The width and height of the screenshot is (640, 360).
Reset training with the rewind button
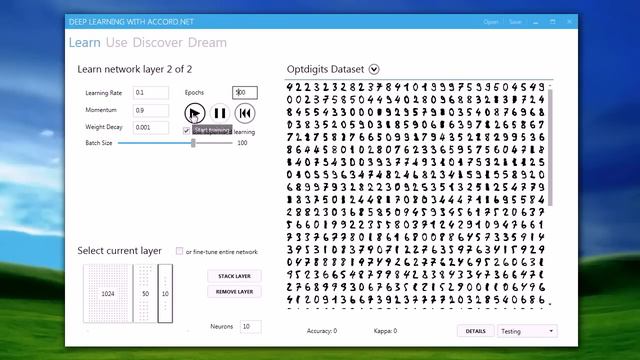(x=245, y=113)
